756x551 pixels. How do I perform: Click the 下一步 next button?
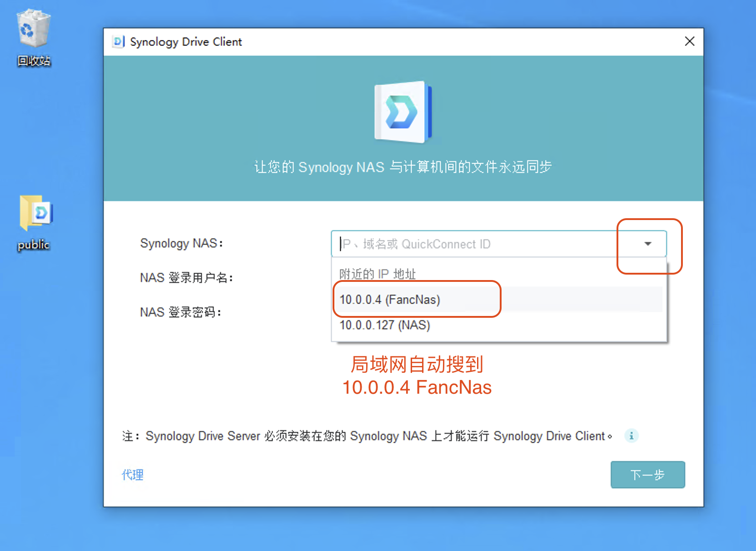click(647, 475)
